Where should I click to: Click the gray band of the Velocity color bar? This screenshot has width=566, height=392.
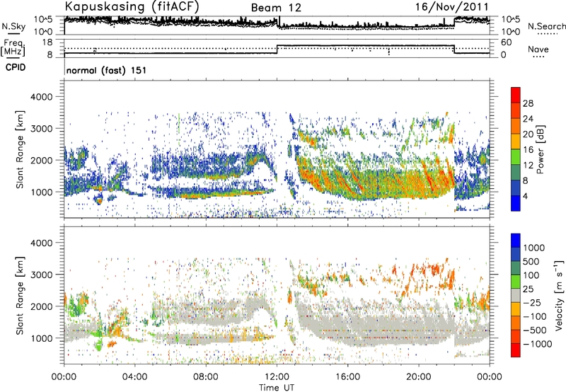(516, 295)
